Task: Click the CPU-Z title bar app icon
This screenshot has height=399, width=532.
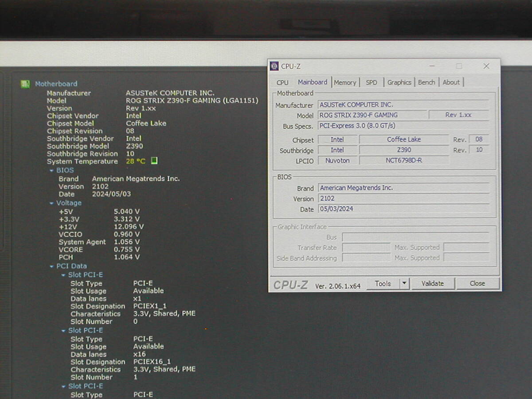Action: point(274,66)
